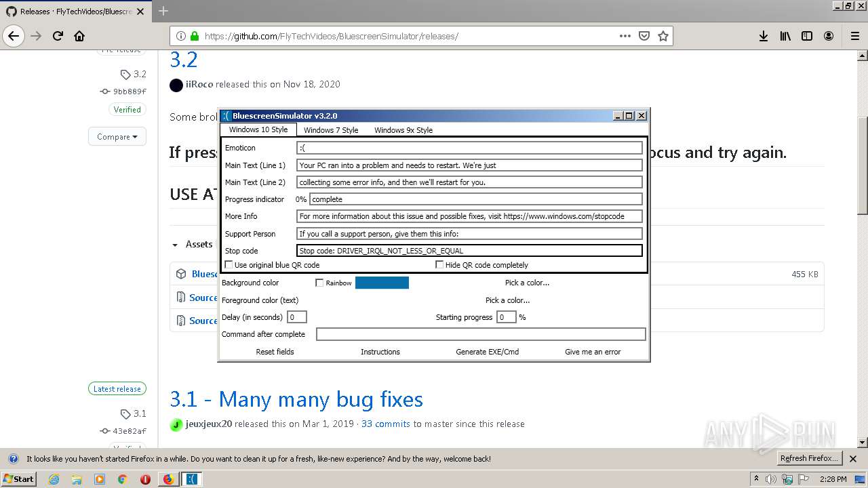This screenshot has width=868, height=488.
Task: Switch to Windows 10 Style tab
Action: [x=258, y=129]
